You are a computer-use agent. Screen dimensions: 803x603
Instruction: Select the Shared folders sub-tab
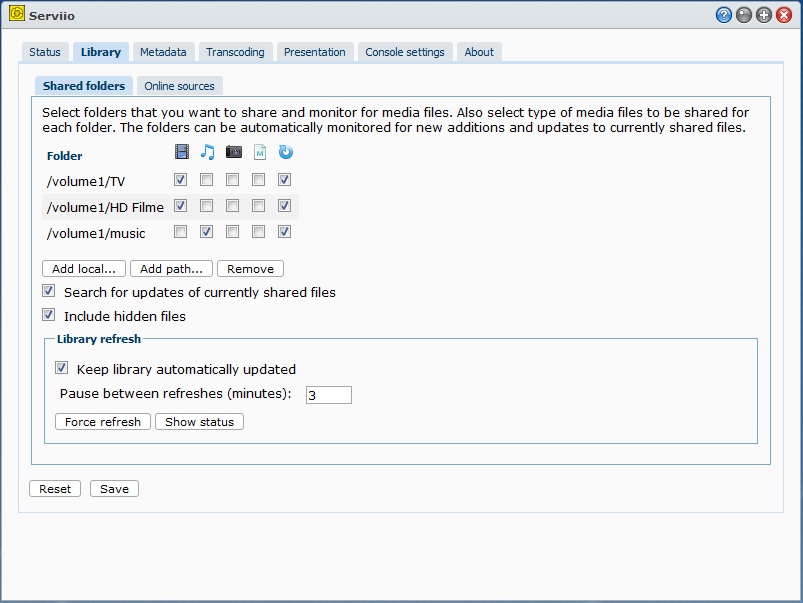(84, 86)
